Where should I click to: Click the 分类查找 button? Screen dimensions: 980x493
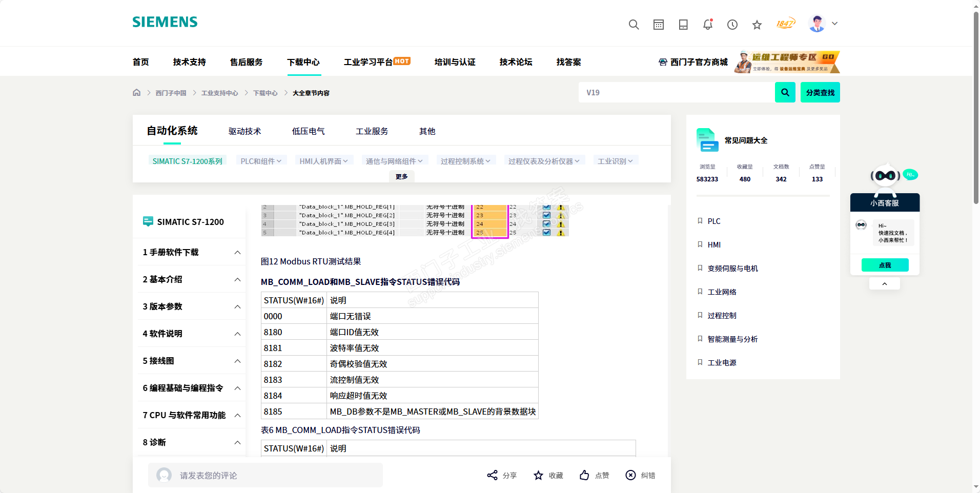point(820,92)
